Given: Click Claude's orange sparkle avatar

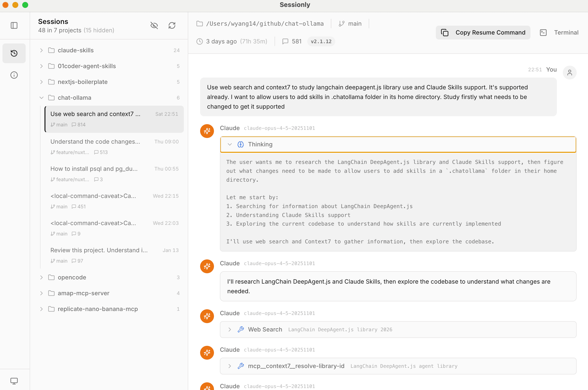Looking at the screenshot, I should [207, 131].
